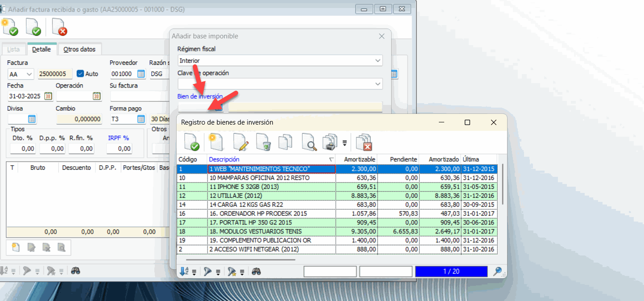The width and height of the screenshot is (644, 301).
Task: Open the print options dropdown arrow
Action: pyautogui.click(x=344, y=143)
